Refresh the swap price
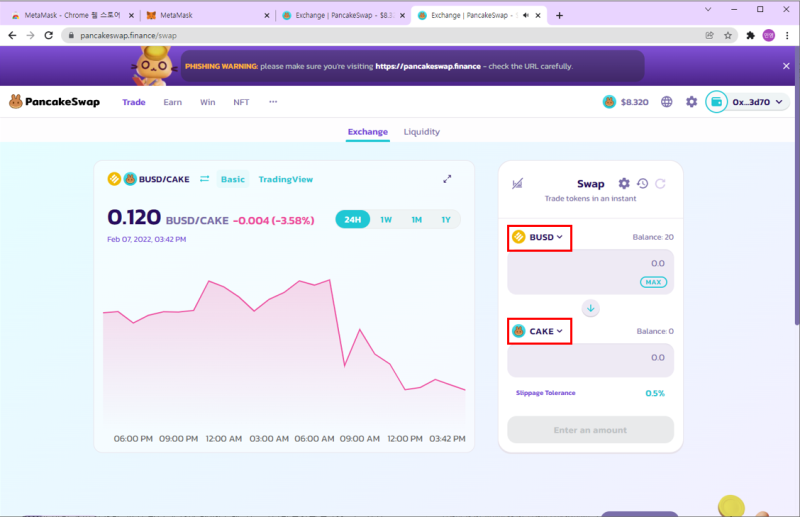Image resolution: width=800 pixels, height=517 pixels. click(660, 183)
